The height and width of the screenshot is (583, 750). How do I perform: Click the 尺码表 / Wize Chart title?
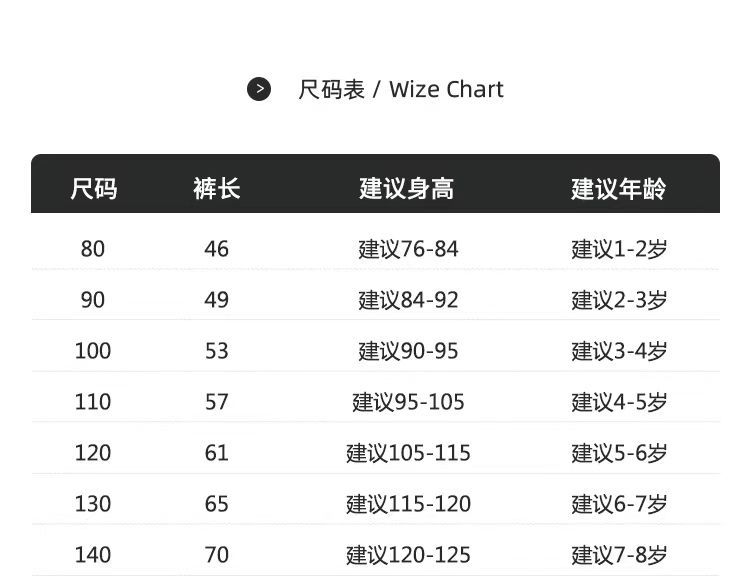[400, 89]
